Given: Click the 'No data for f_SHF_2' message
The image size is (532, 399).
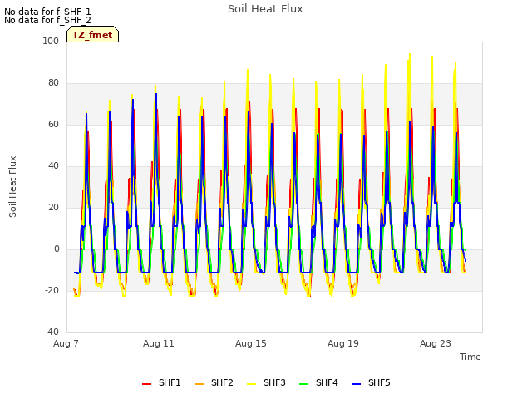Looking at the screenshot, I should pos(47,20).
